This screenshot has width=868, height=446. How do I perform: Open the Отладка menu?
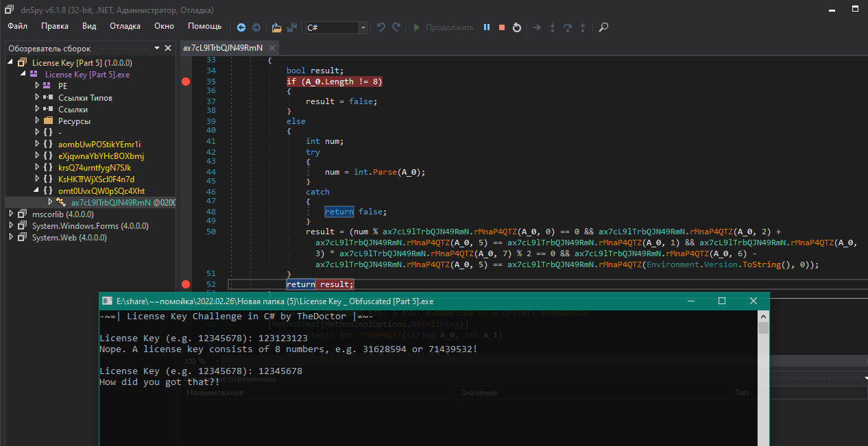click(x=125, y=26)
